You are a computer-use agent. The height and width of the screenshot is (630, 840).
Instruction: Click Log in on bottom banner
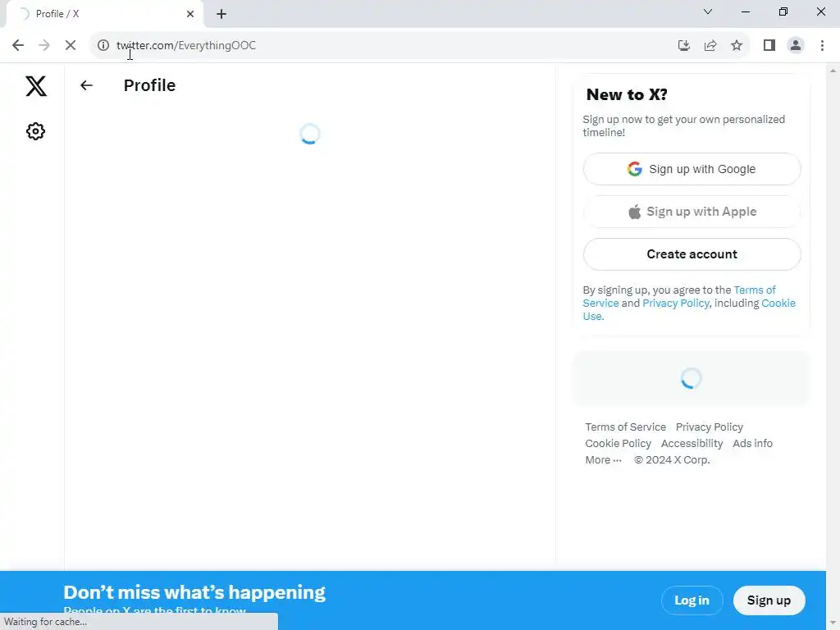coord(692,600)
